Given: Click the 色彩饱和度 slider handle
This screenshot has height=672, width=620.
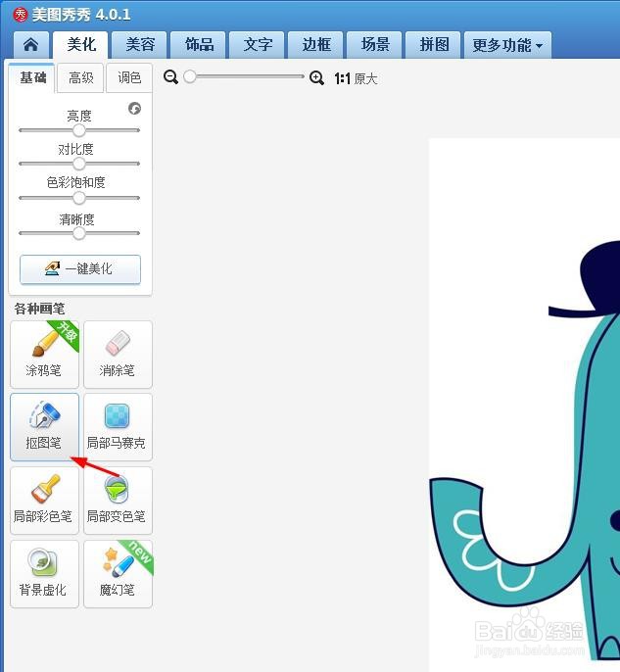Looking at the screenshot, I should [x=78, y=198].
